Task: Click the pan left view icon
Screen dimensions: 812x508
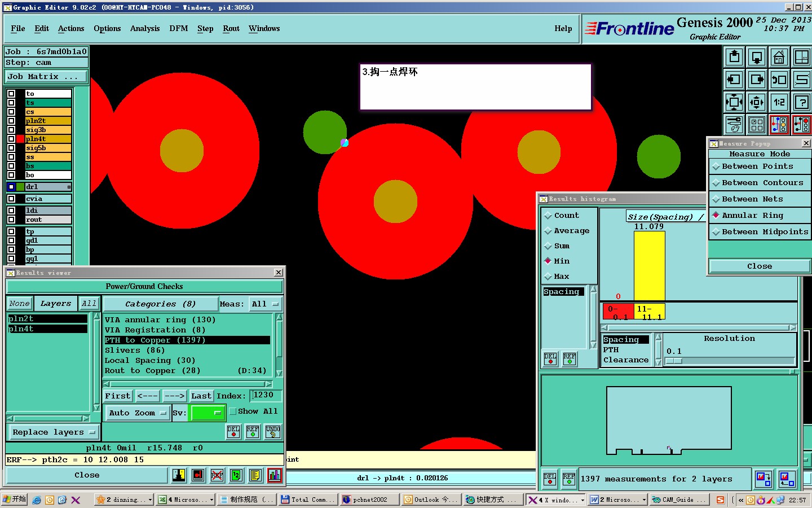Action: click(x=734, y=80)
